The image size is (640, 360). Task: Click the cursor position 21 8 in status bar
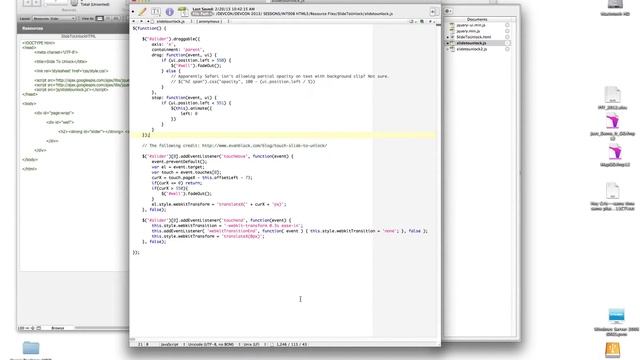pos(143,344)
